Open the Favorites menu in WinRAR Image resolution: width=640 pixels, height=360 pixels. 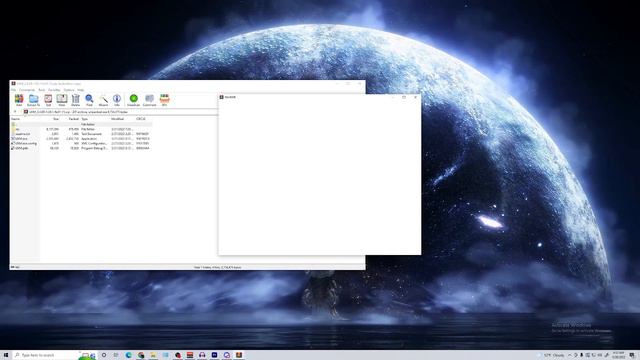[x=54, y=90]
